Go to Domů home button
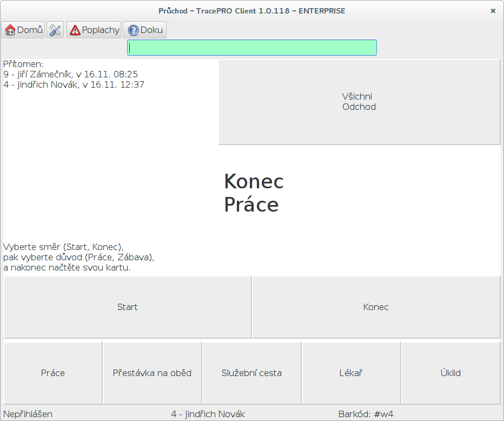This screenshot has height=421, width=504. (23, 30)
